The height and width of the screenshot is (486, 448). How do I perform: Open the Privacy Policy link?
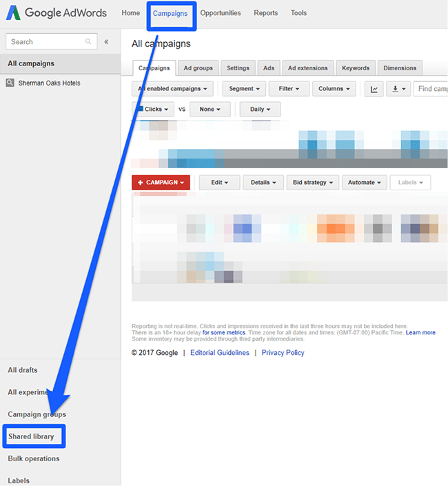tap(283, 353)
